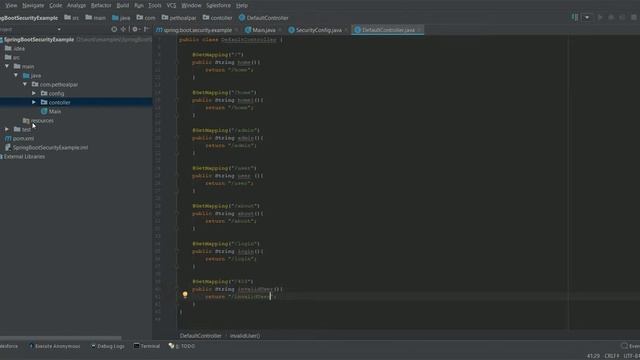Click the CRLF line separator indicator
640x360 pixels.
[x=611, y=356]
